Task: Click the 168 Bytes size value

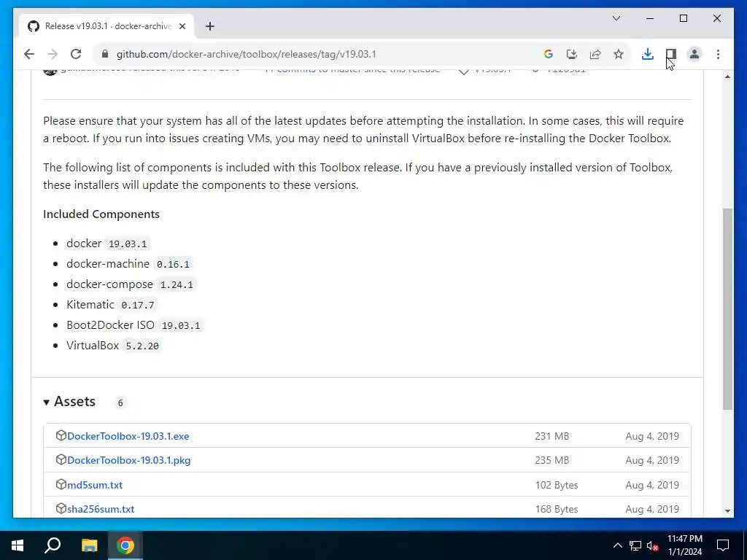Action: pyautogui.click(x=557, y=510)
